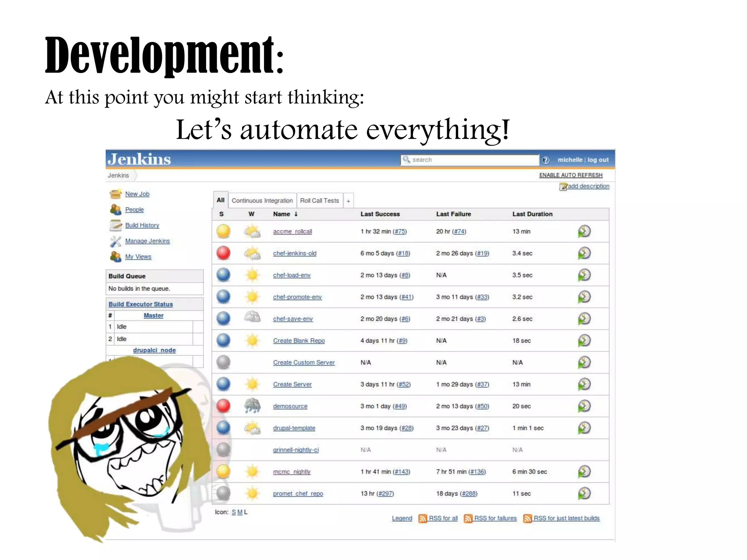Open the chef-promote-env job link
Viewport: 747px width, 560px height.
297,297
